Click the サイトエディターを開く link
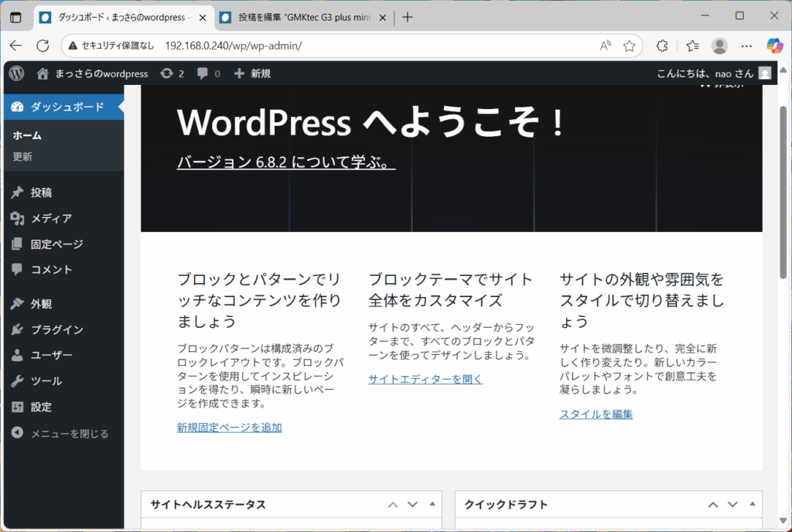 point(425,379)
